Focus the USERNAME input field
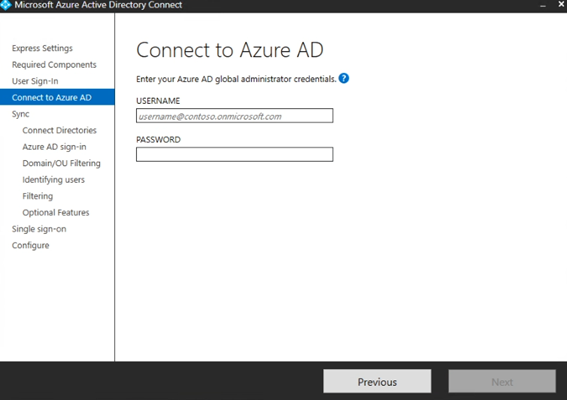Screen dimensions: 567x400 (x=234, y=116)
